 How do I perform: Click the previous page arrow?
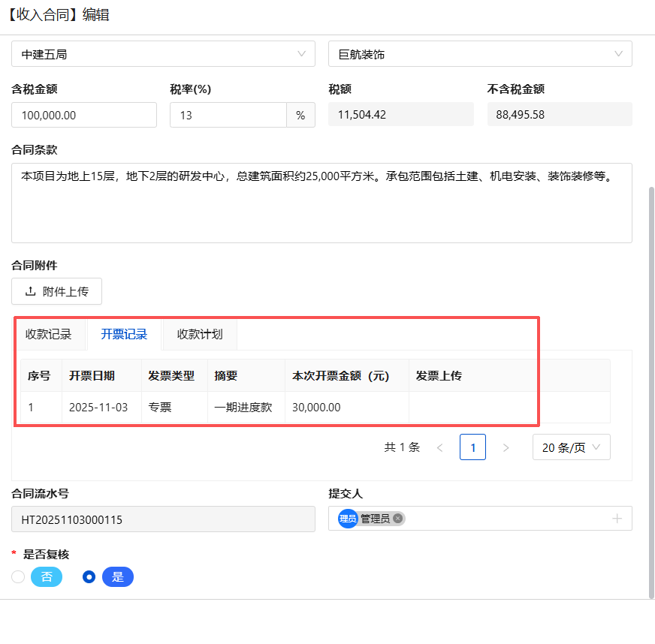click(439, 447)
